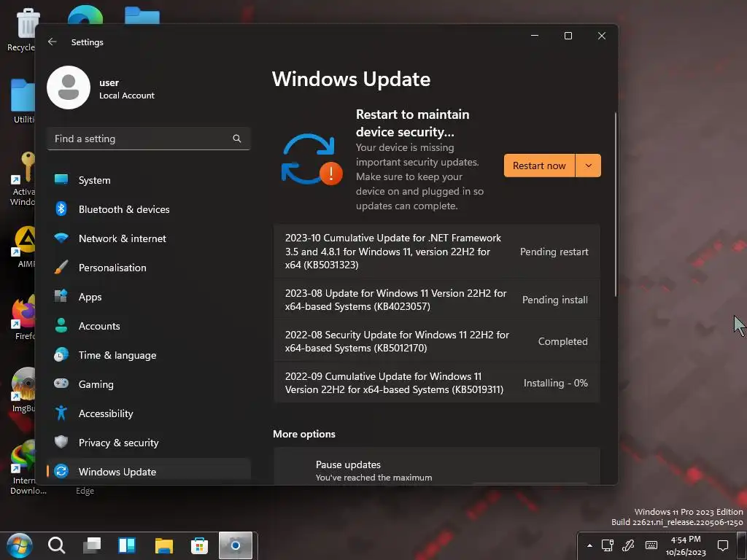Click the Settings gear taskbar icon

click(236, 545)
